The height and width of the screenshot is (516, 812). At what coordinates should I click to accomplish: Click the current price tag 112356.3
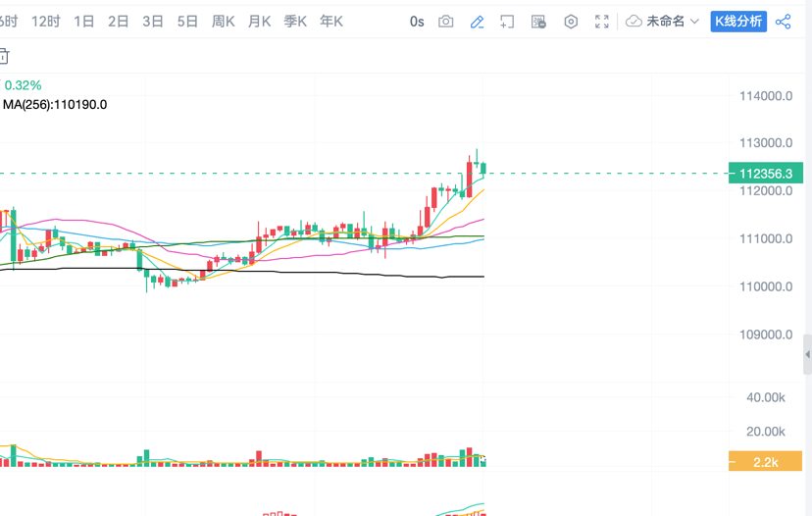(765, 173)
